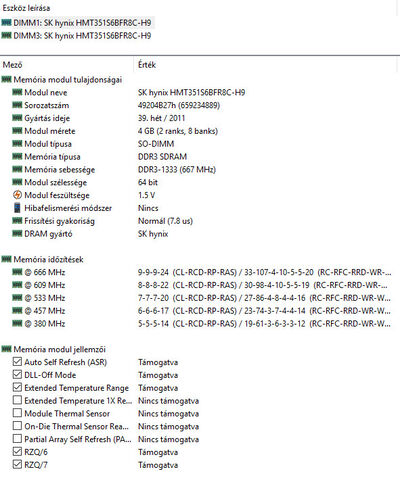Select the DDR3-1333 (667 MHz) value

[x=177, y=170]
